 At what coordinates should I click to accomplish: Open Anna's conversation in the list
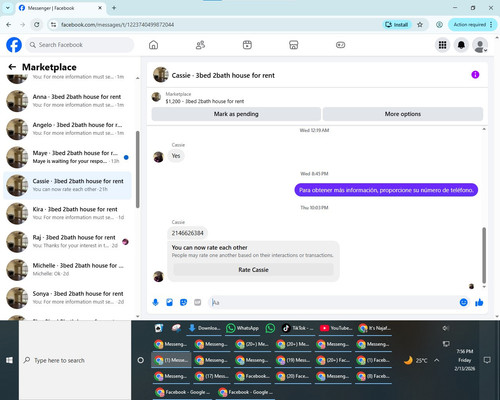(x=68, y=101)
